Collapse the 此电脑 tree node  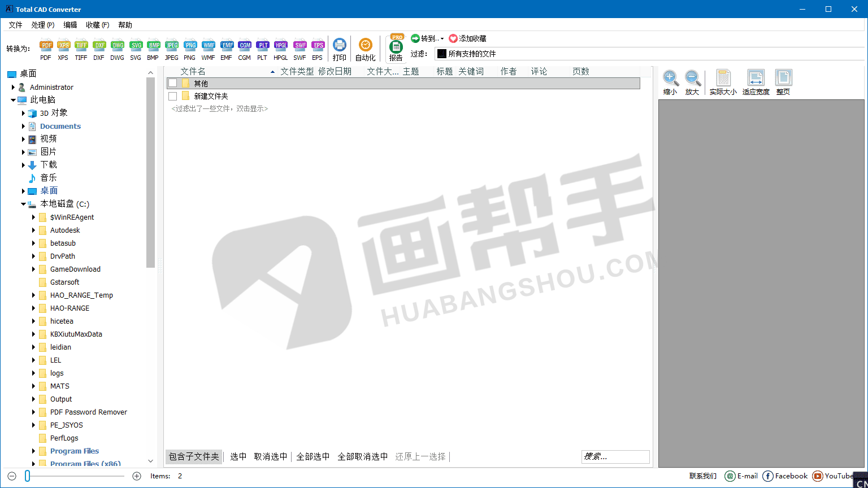tap(13, 100)
